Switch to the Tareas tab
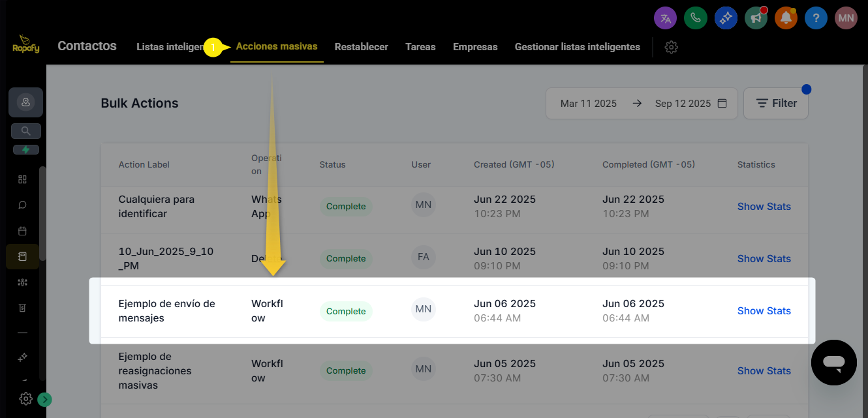 point(420,47)
